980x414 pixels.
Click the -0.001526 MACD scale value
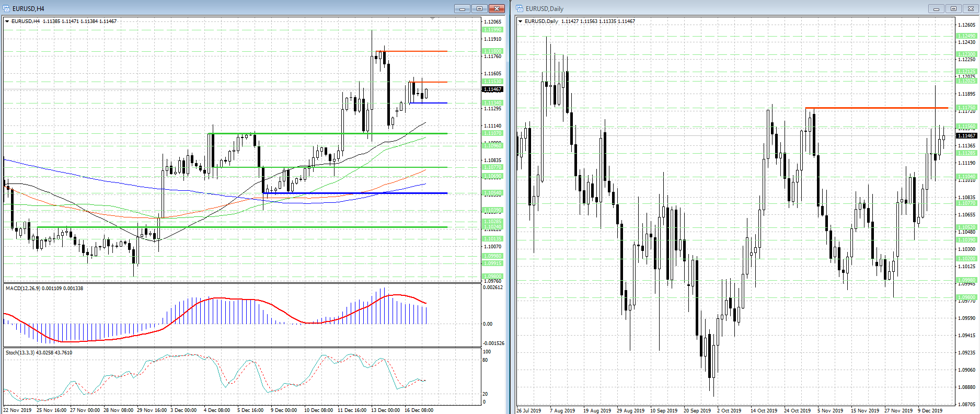point(493,343)
